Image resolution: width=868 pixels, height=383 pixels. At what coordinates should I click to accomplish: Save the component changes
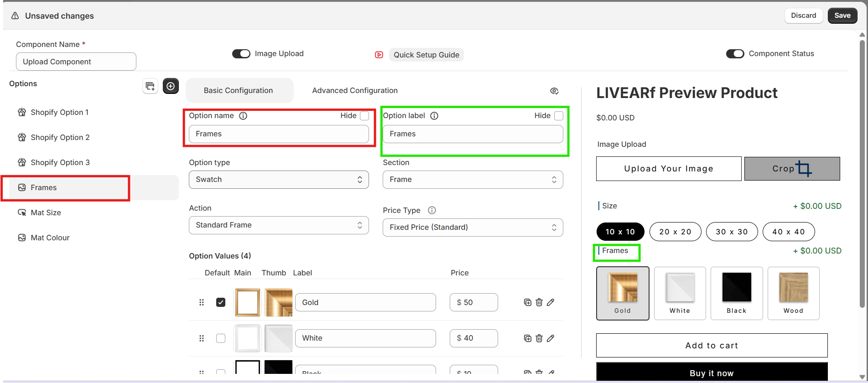[842, 16]
